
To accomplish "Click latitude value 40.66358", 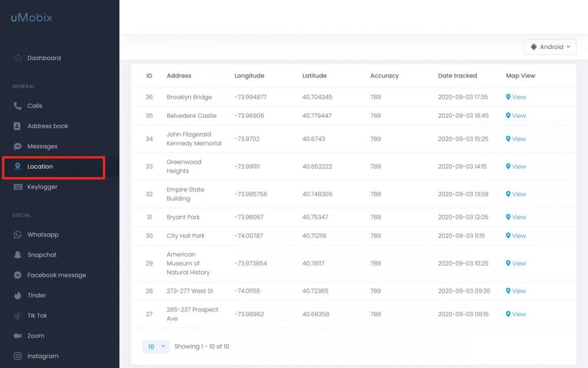I will pos(316,314).
